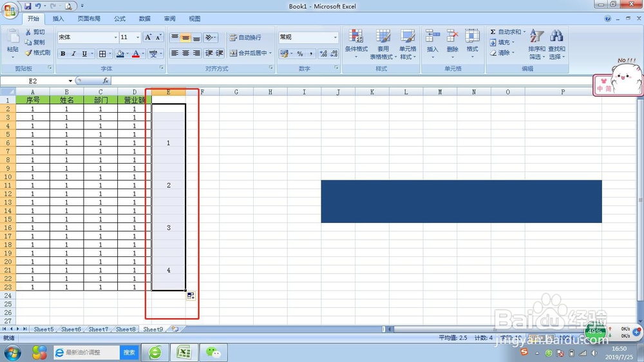Click text orientation icon
Screen dimensions: 644x362
pos(209,37)
